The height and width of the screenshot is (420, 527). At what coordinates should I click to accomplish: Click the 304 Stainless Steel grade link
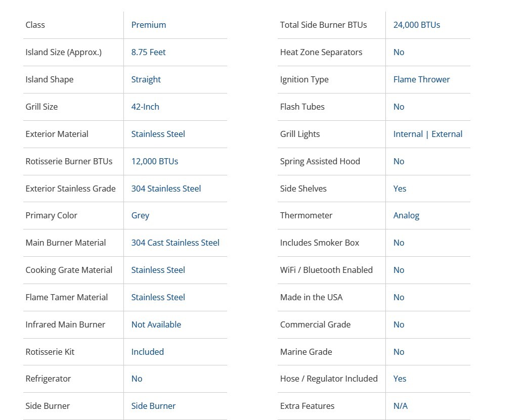click(166, 189)
